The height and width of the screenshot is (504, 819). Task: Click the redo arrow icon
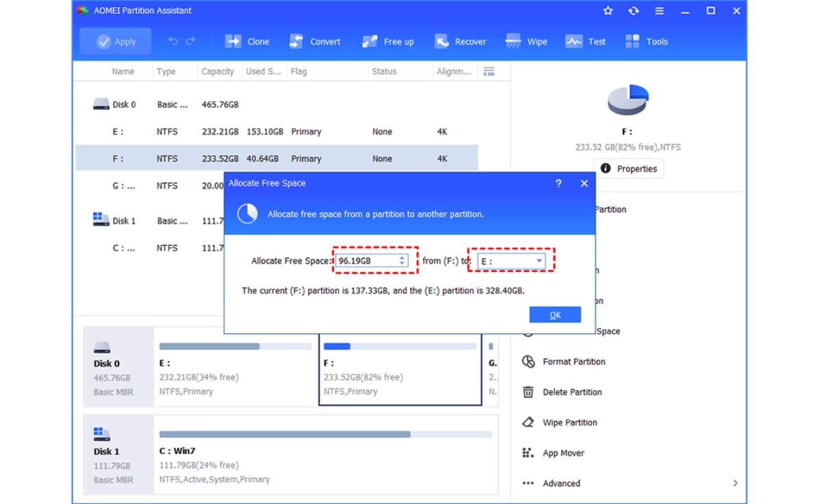[x=191, y=40]
